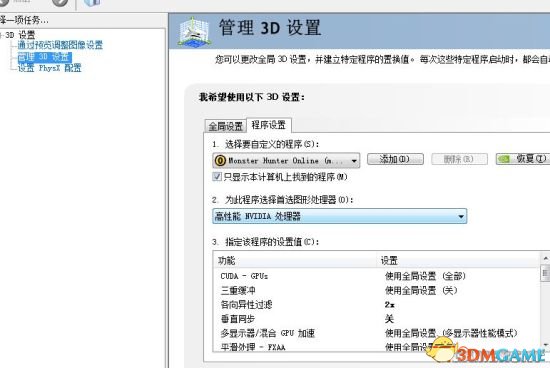
Task: Select the 多显示器/混合 GPU 加速 row
Action: (x=377, y=333)
